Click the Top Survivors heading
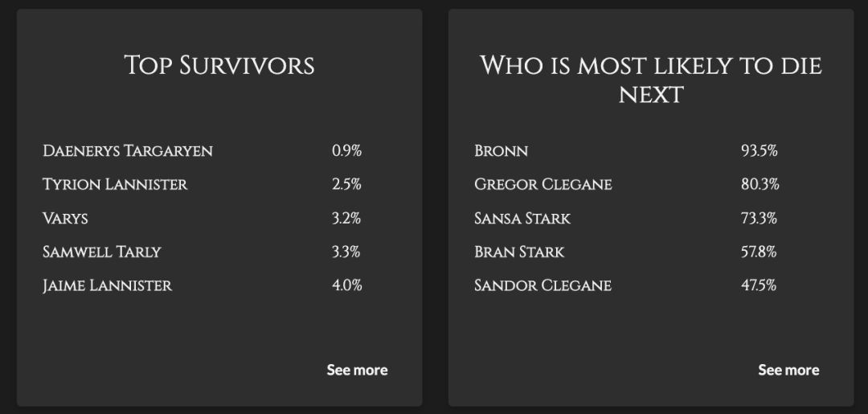The height and width of the screenshot is (414, 868). (219, 65)
